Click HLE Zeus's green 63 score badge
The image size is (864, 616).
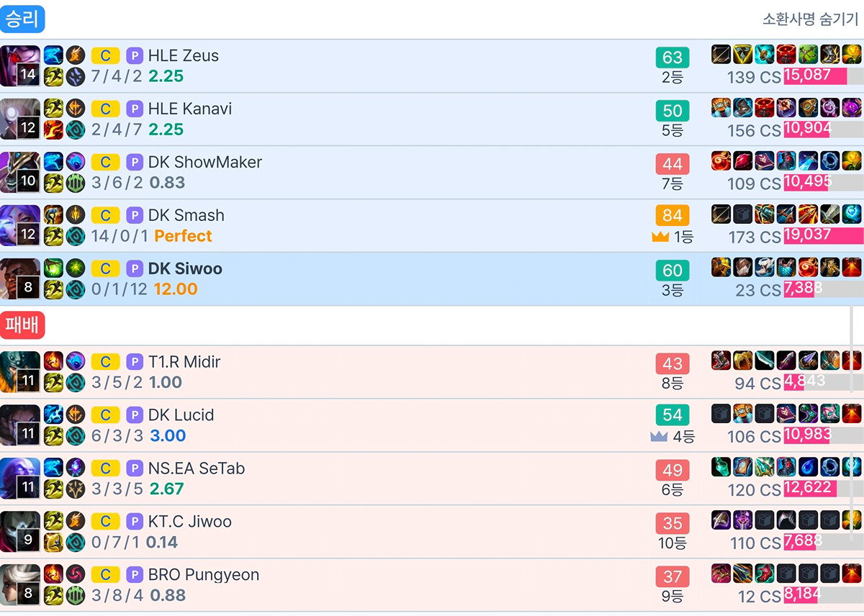click(672, 57)
